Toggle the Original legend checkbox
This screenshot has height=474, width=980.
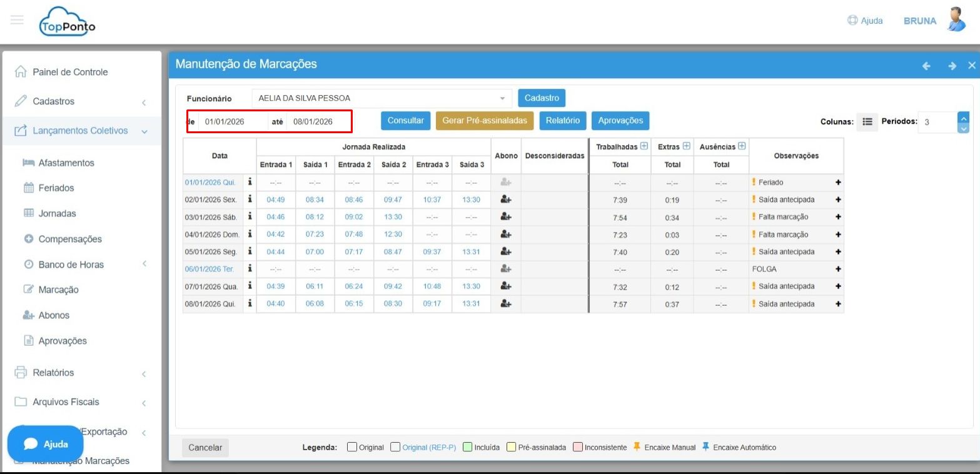[x=352, y=447]
